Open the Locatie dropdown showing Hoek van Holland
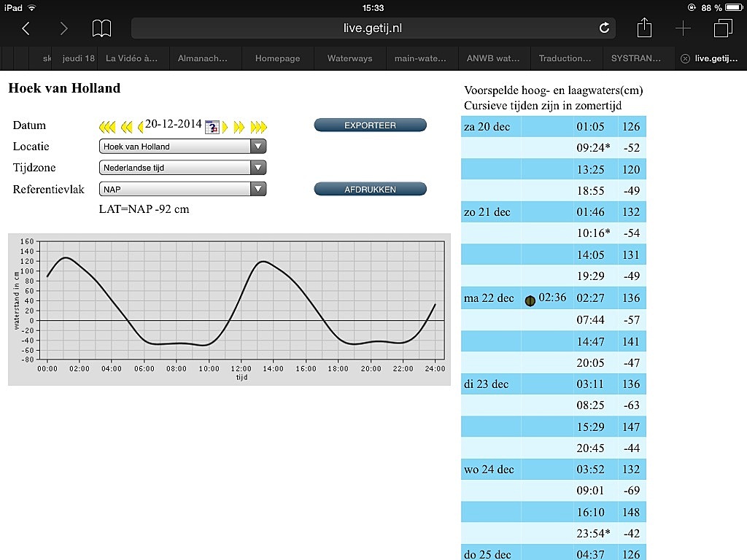The height and width of the screenshot is (560, 747). [182, 146]
